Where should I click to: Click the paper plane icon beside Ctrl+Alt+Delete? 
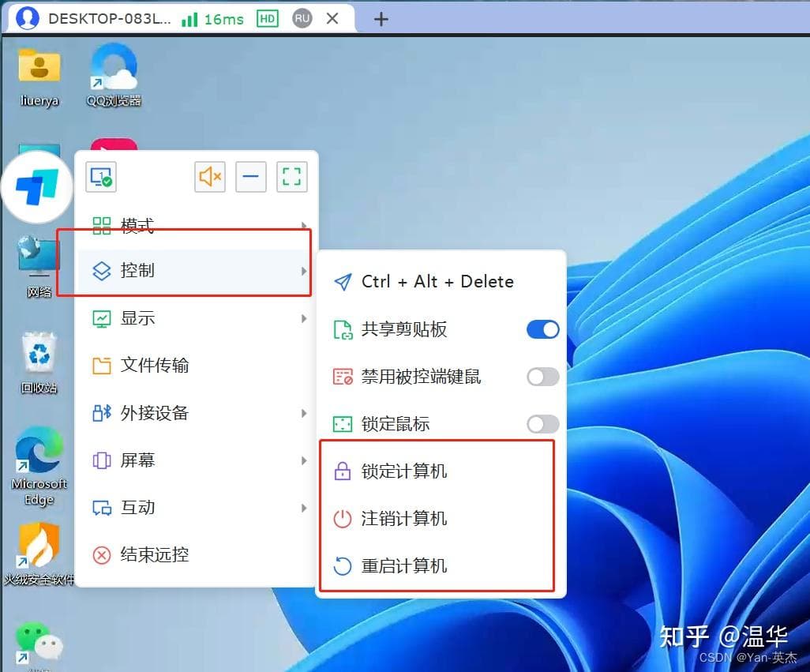pyautogui.click(x=343, y=282)
